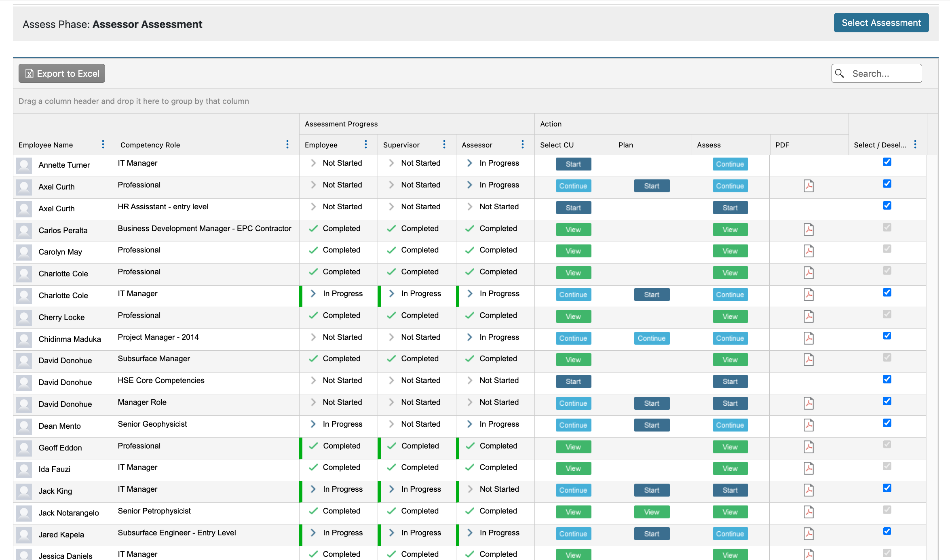Viewport: 950px width, 560px height.
Task: Click the search magnifier icon
Action: tap(840, 74)
